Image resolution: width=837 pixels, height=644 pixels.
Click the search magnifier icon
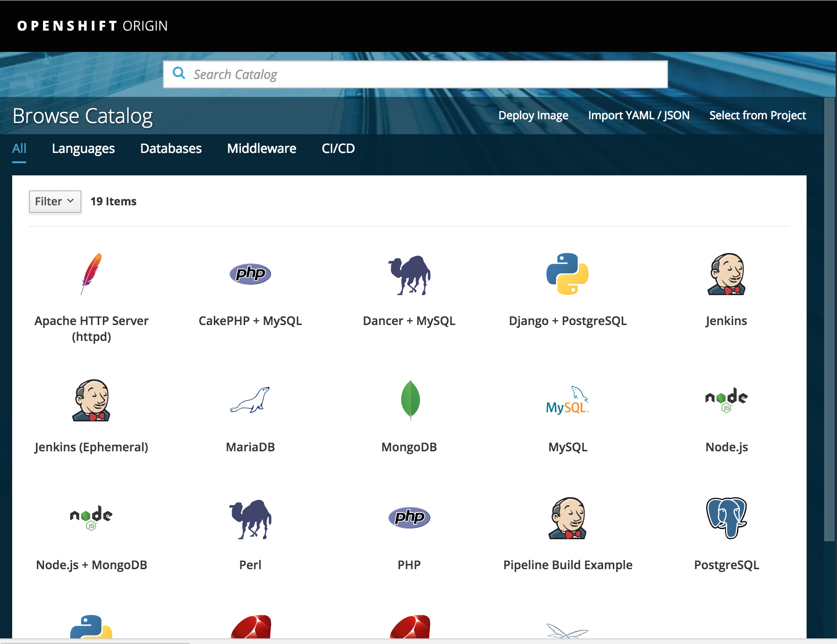tap(179, 73)
